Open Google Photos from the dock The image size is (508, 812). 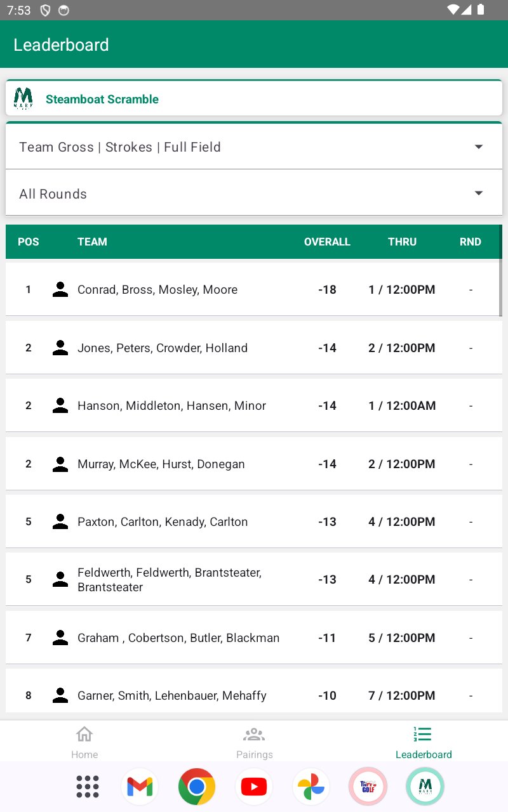tap(311, 787)
